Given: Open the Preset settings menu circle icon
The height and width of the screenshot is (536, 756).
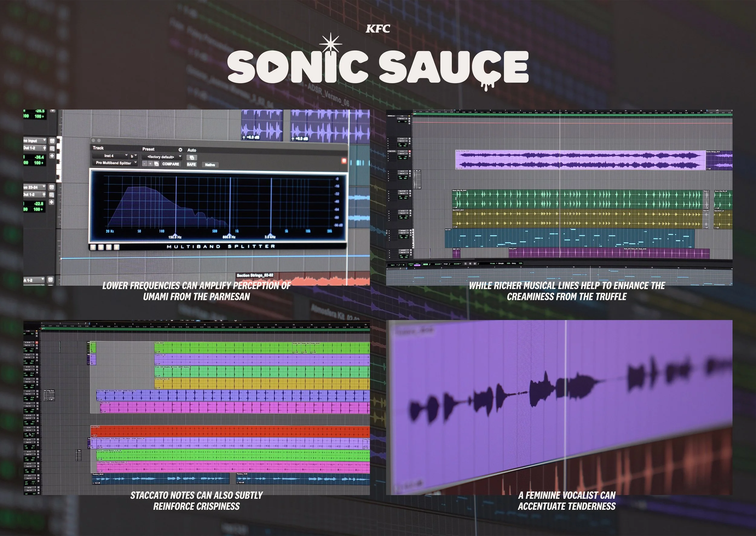Looking at the screenshot, I should click(x=180, y=150).
